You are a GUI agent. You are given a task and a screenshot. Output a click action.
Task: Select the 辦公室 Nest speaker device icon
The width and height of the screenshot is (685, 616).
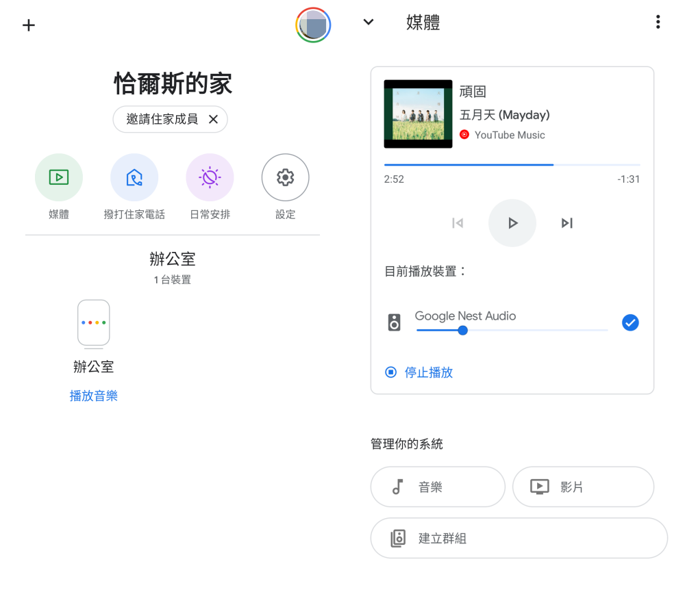93,323
